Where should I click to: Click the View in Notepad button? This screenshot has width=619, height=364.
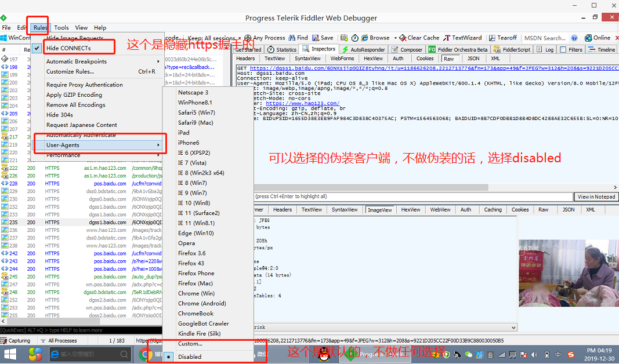pos(596,197)
